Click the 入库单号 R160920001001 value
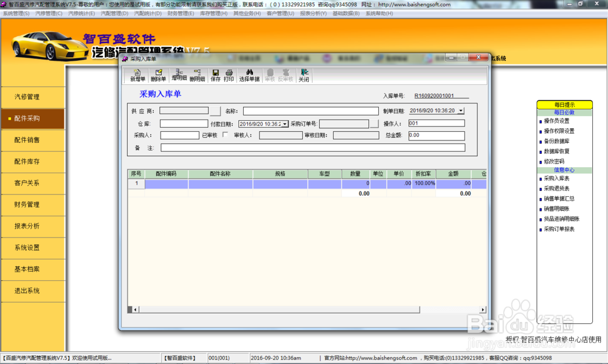 [x=434, y=96]
